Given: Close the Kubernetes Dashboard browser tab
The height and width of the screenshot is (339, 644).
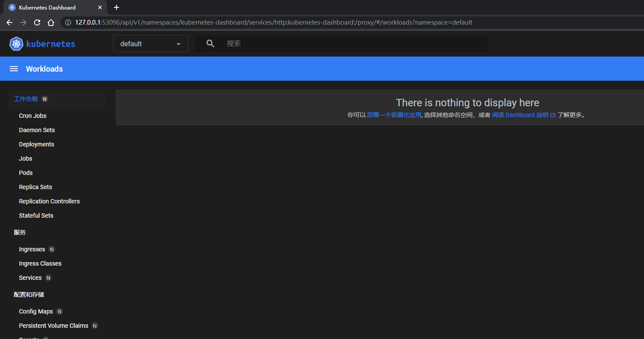Looking at the screenshot, I should (100, 7).
